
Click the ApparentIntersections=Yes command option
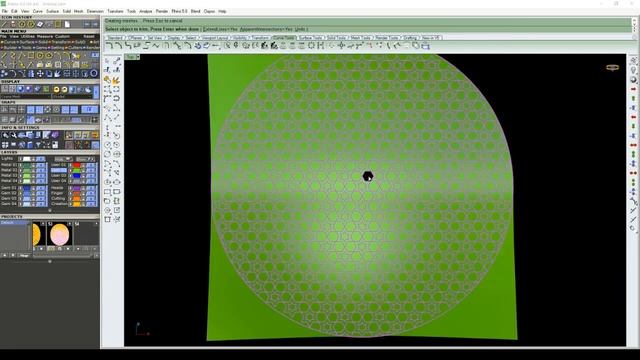[266, 29]
